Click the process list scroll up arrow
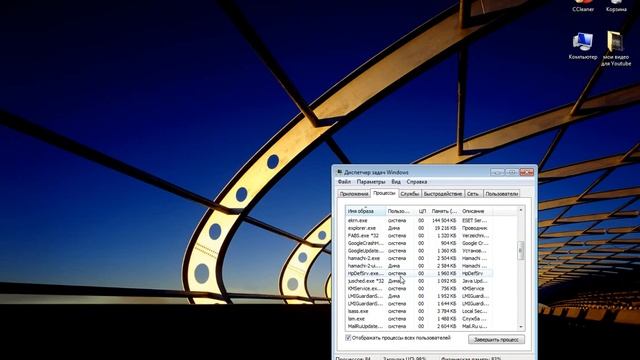 [520, 210]
